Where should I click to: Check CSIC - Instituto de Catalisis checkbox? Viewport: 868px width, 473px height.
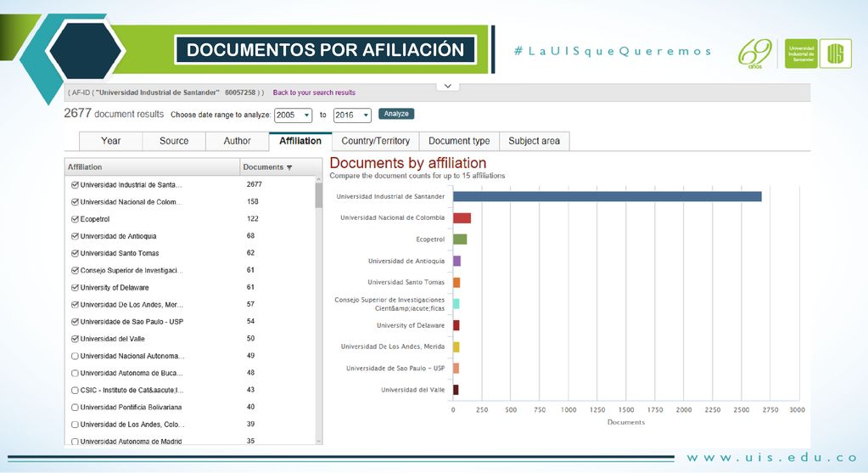(75, 391)
